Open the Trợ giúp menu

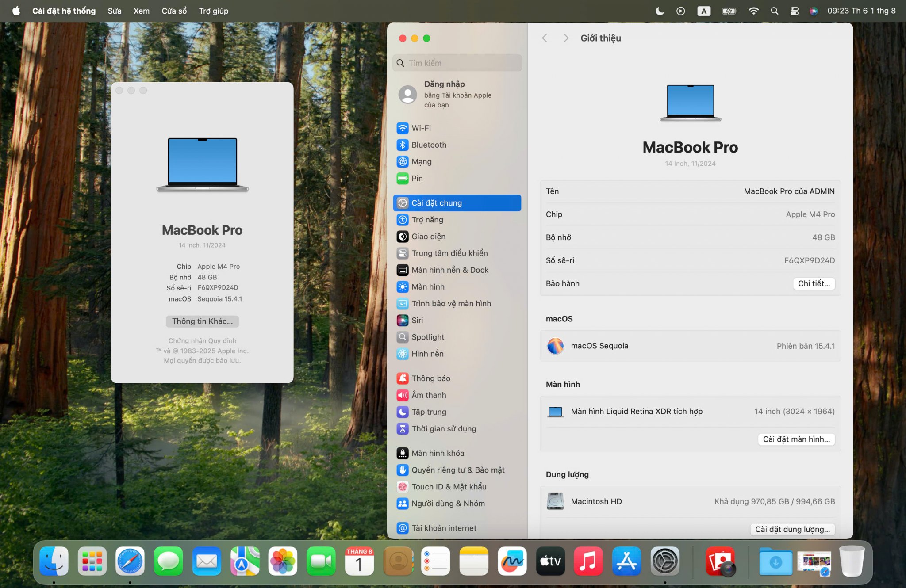214,11
